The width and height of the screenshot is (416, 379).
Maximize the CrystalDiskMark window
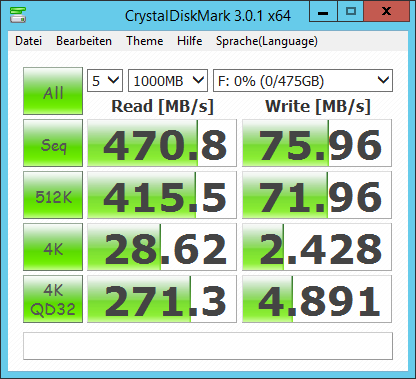pos(351,12)
